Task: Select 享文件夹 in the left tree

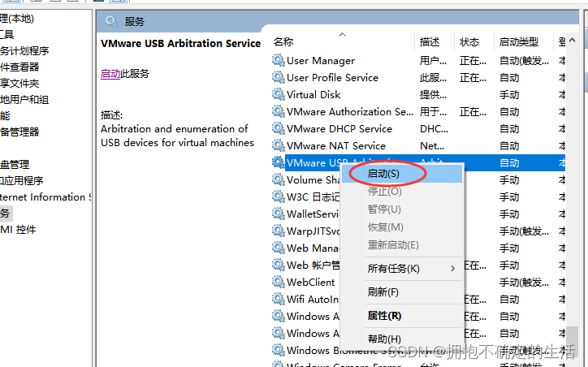Action: (19, 83)
